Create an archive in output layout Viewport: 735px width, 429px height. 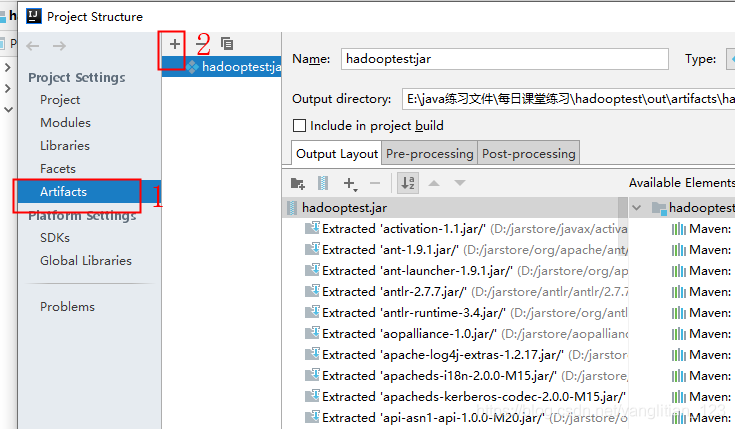[x=323, y=183]
